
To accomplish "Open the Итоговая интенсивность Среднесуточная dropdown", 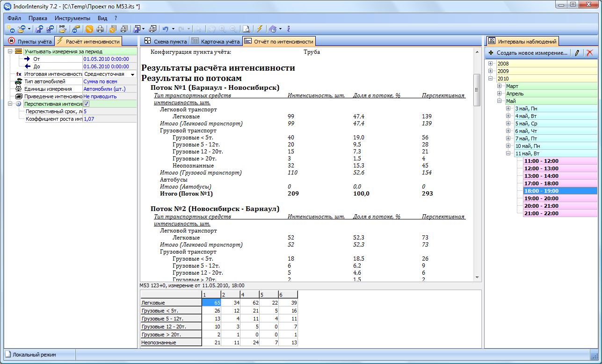I will (132, 74).
